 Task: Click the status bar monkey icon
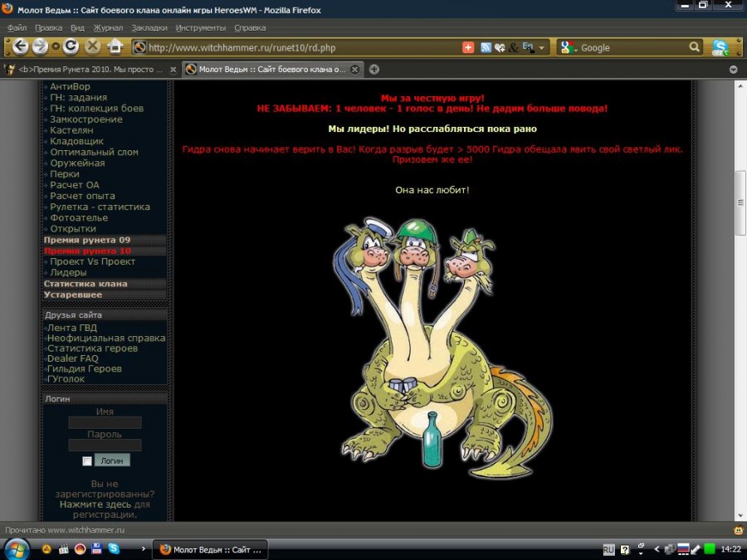click(739, 530)
